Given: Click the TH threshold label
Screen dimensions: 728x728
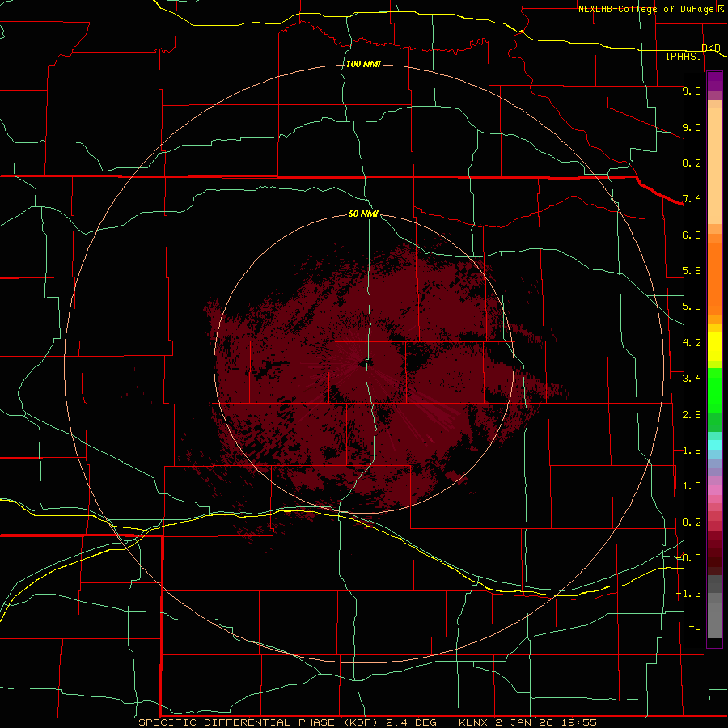Looking at the screenshot, I should [x=695, y=629].
